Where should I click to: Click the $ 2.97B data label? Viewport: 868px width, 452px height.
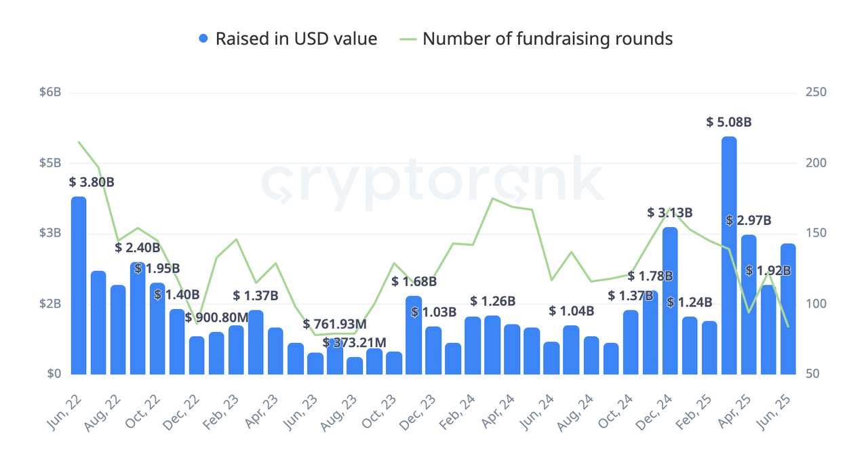749,220
